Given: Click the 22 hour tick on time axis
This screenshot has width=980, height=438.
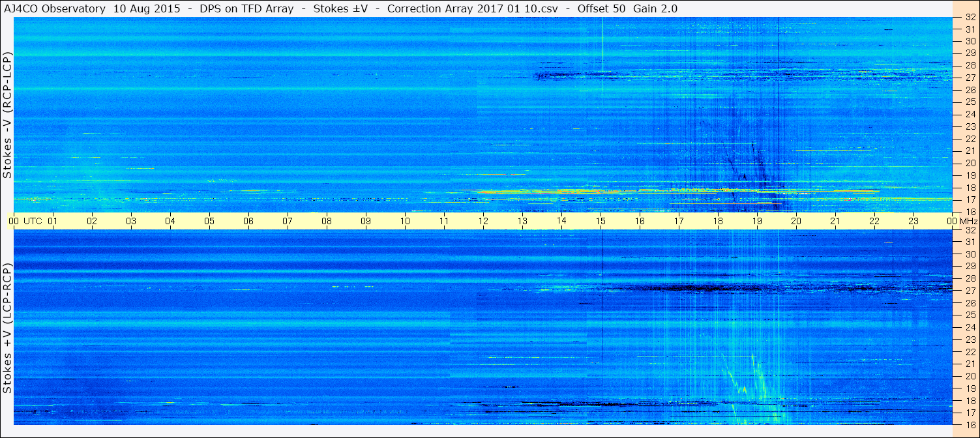Looking at the screenshot, I should (x=874, y=221).
